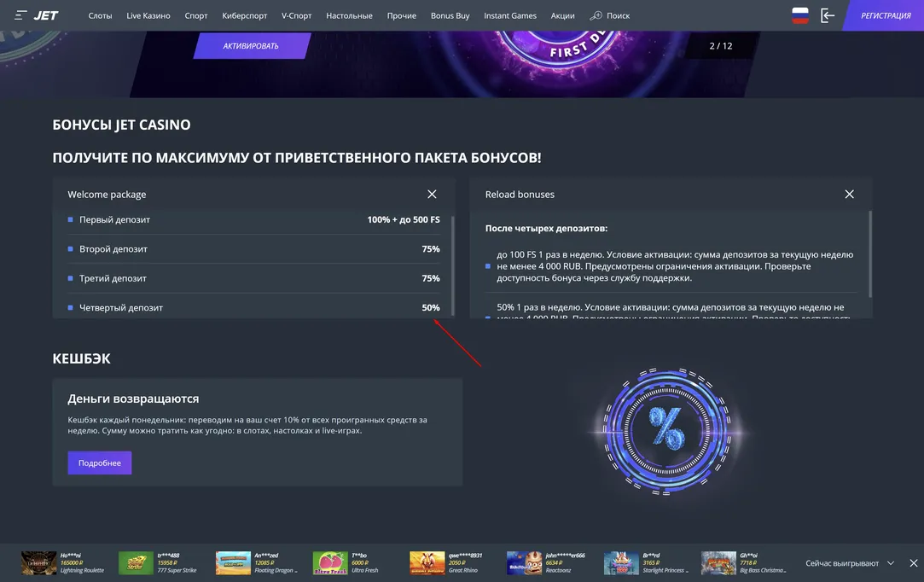Close the Reload bonuses panel
The image size is (924, 582).
[846, 192]
